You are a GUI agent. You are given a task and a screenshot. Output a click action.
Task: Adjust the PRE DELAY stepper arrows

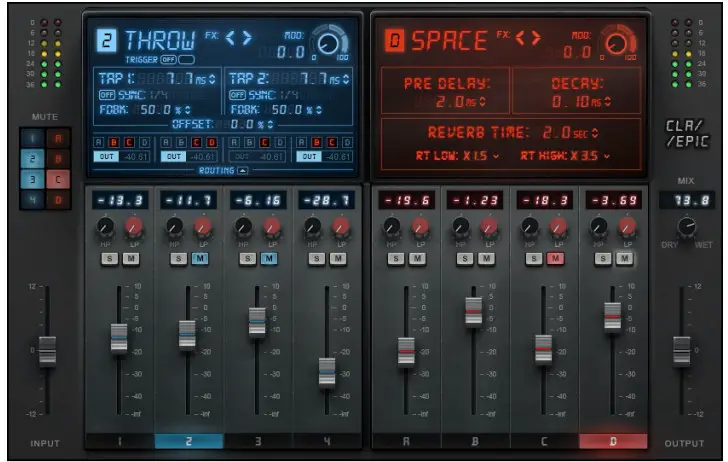point(482,102)
